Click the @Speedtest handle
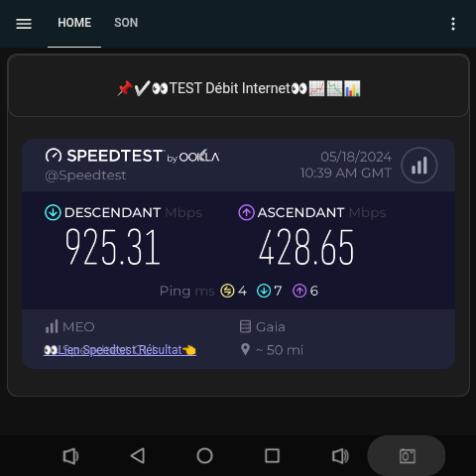476x476 pixels. click(85, 176)
